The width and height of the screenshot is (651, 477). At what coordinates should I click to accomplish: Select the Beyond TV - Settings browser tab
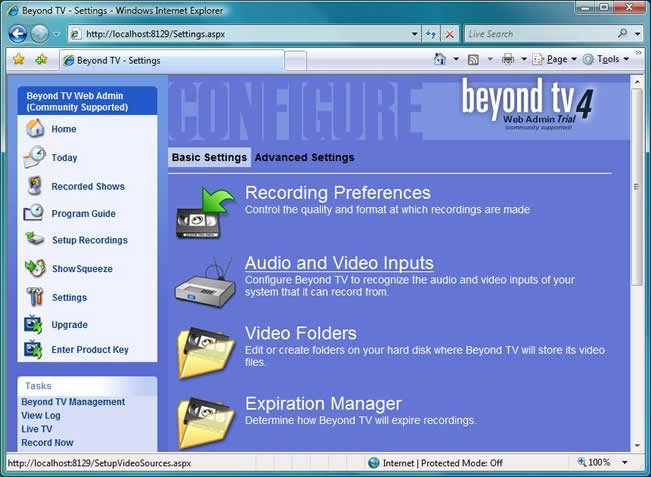pyautogui.click(x=172, y=61)
